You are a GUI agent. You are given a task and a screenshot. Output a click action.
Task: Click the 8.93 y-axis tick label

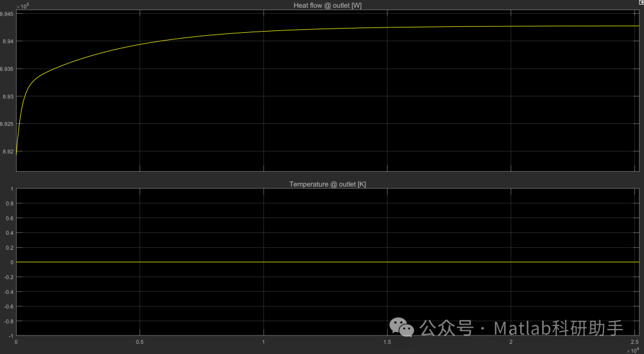coord(8,97)
